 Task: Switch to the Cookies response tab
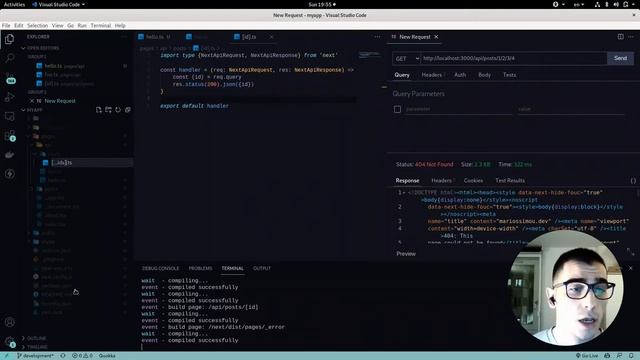point(473,180)
